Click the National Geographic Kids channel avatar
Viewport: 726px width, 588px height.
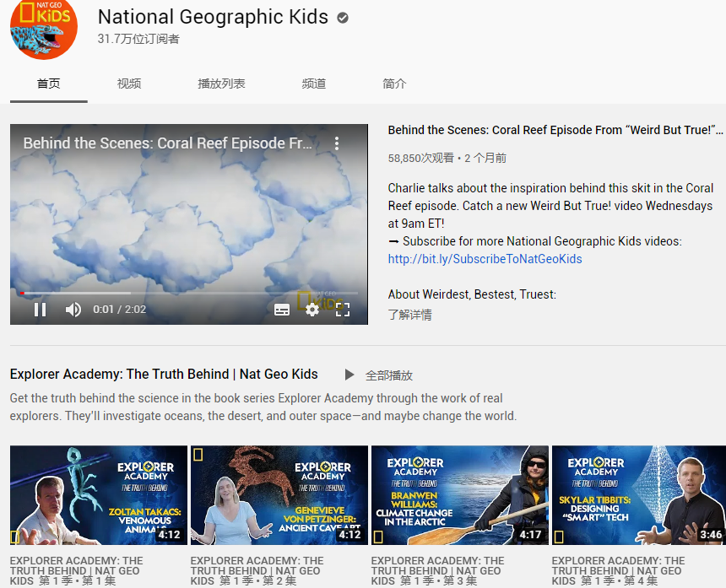coord(43,30)
